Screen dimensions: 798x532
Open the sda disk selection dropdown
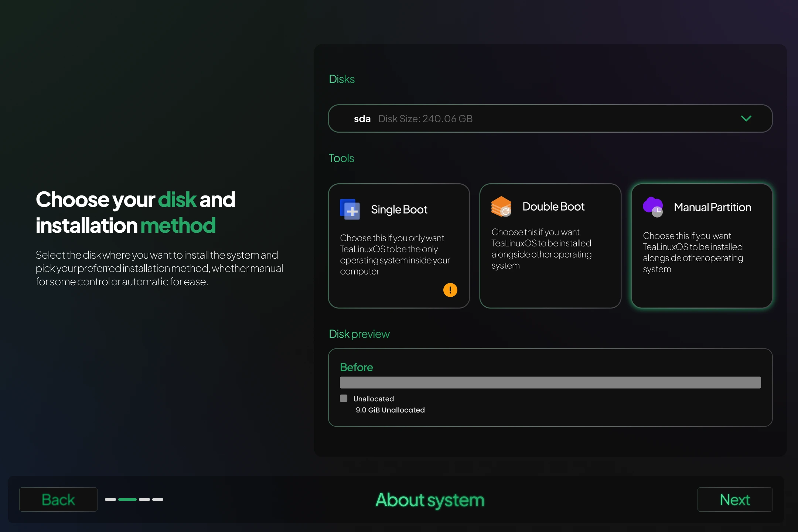tap(550, 119)
